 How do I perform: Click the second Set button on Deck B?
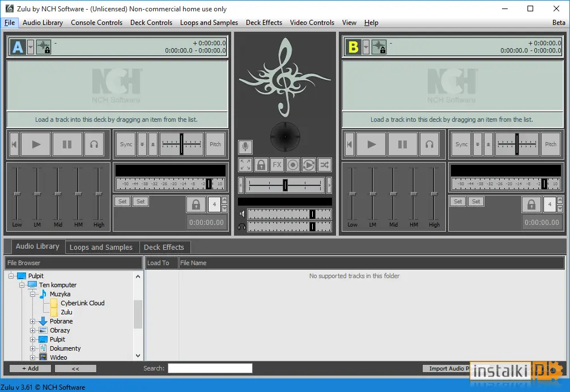coord(476,201)
